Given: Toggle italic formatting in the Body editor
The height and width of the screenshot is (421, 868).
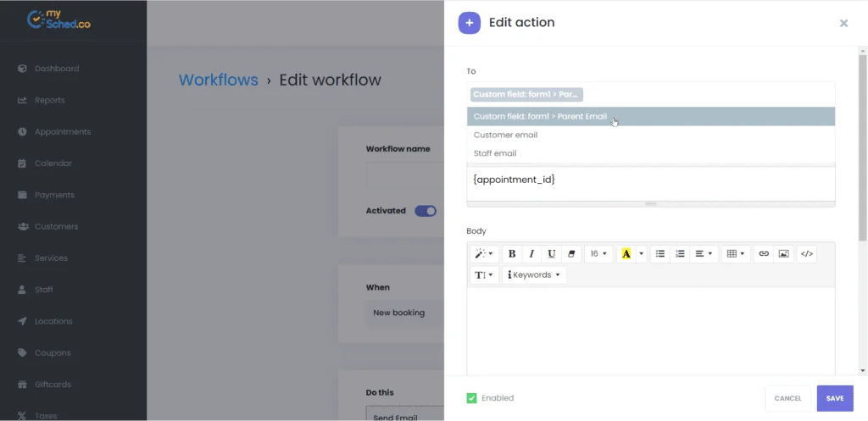Looking at the screenshot, I should coord(531,254).
